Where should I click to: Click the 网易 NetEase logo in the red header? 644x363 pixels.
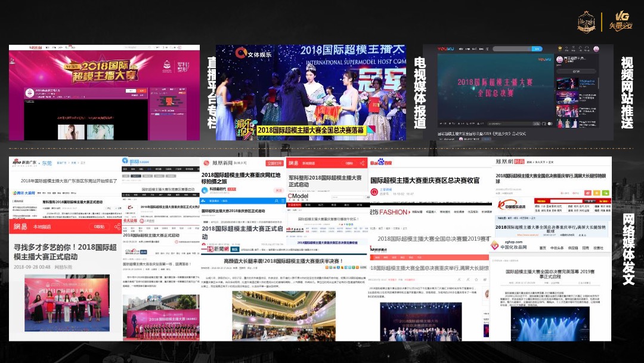coord(19,226)
